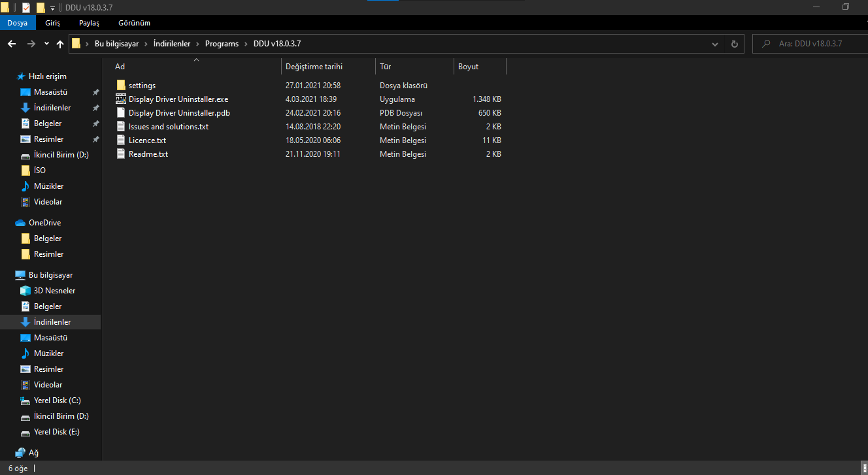Select the Issues and solutions.txt file

coord(169,127)
